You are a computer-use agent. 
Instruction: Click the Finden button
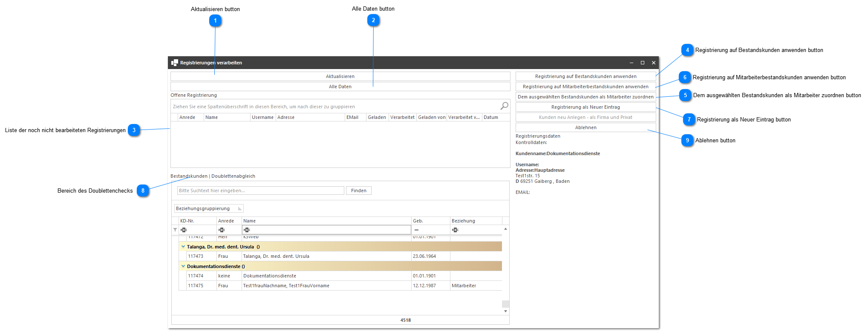pos(359,191)
